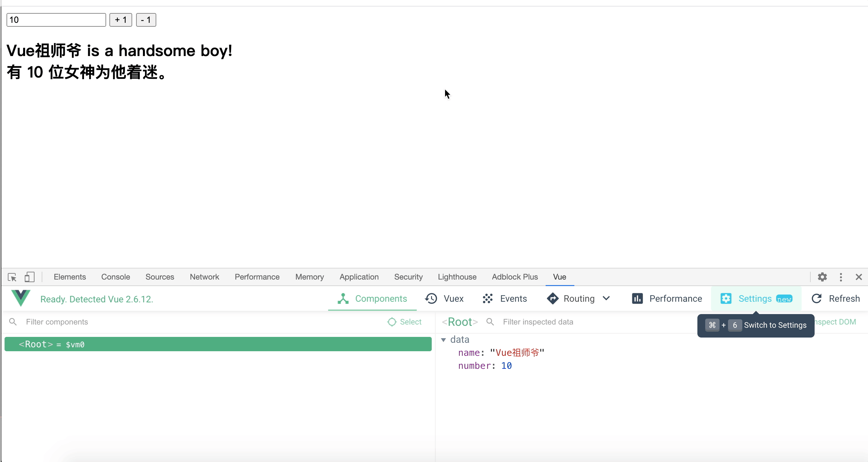This screenshot has width=868, height=462.
Task: Open the Console tab
Action: (116, 277)
